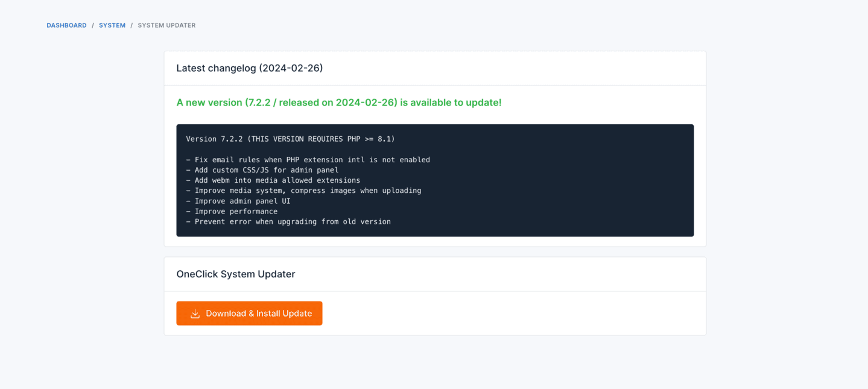Screen dimensions: 868x389
Task: Click the Improve media system changelog line
Action: coord(303,190)
